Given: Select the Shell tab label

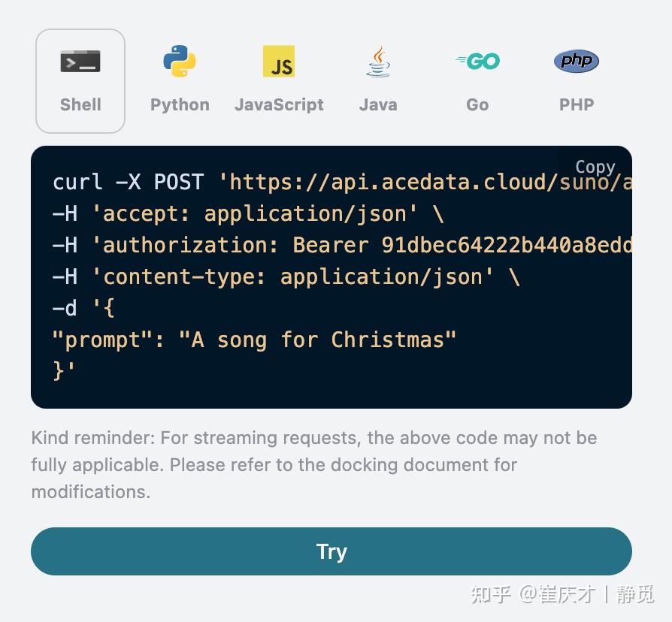Looking at the screenshot, I should [80, 104].
